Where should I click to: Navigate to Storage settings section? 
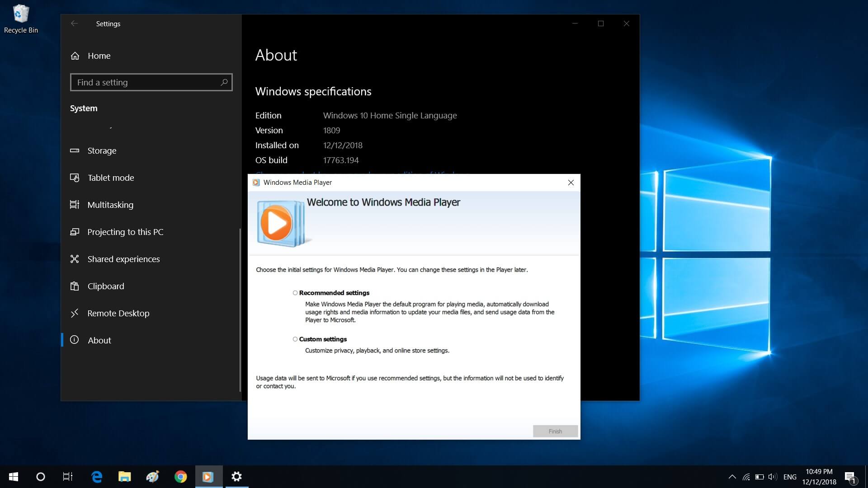click(x=101, y=150)
